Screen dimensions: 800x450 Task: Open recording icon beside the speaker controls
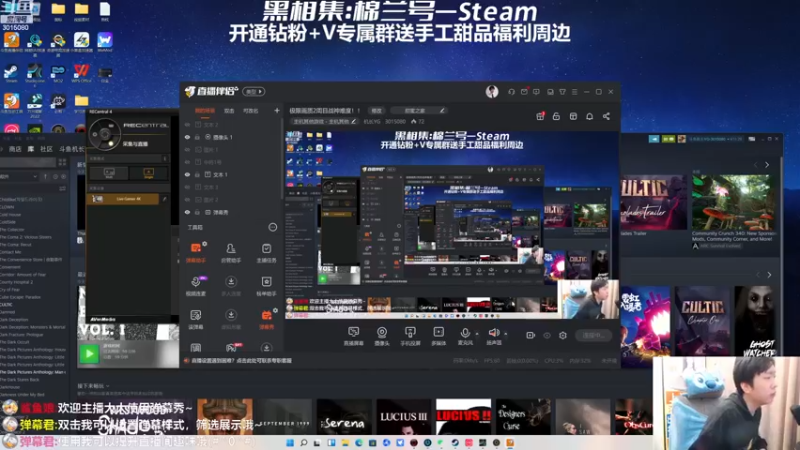pos(531,335)
